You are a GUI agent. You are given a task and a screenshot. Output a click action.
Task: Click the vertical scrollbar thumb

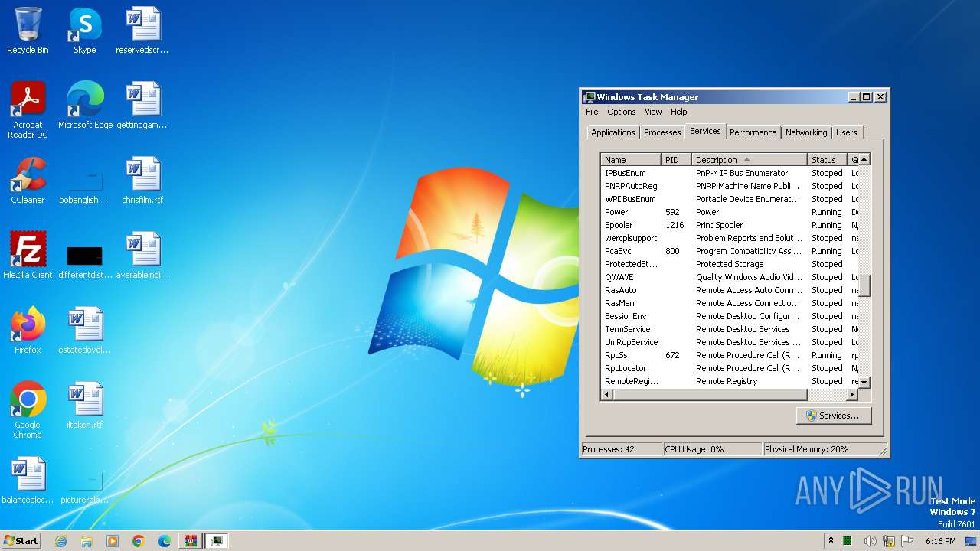864,285
